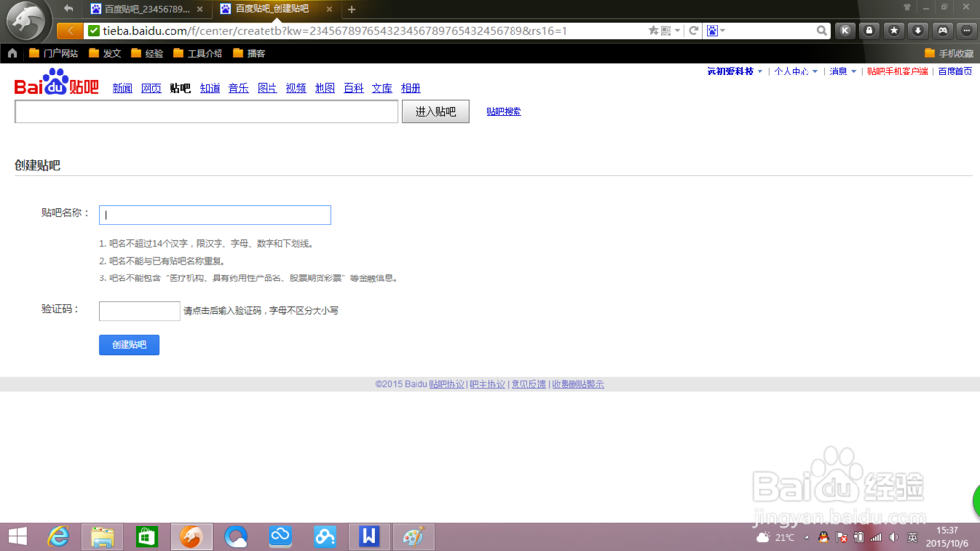The image size is (980, 551).
Task: Go to 文库 navigation link
Action: tap(382, 88)
